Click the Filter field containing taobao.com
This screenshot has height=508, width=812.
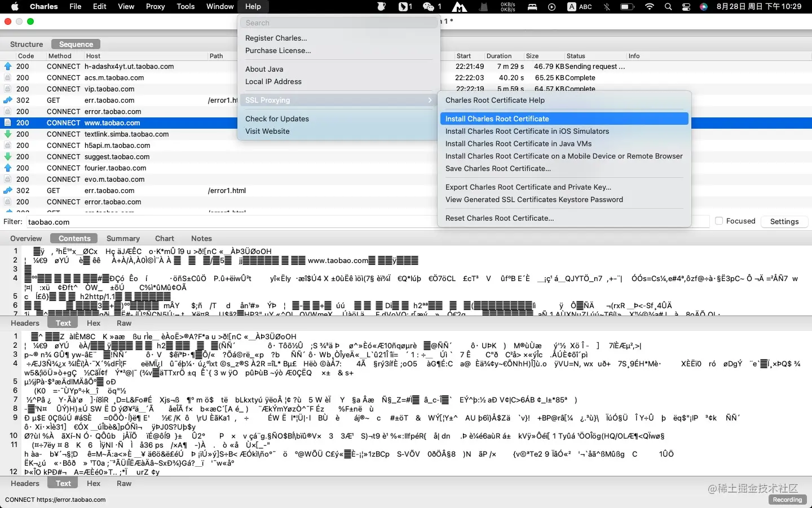pos(367,222)
